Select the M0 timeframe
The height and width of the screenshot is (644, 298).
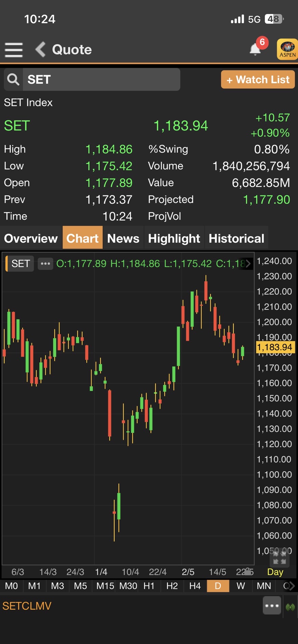pos(11,586)
